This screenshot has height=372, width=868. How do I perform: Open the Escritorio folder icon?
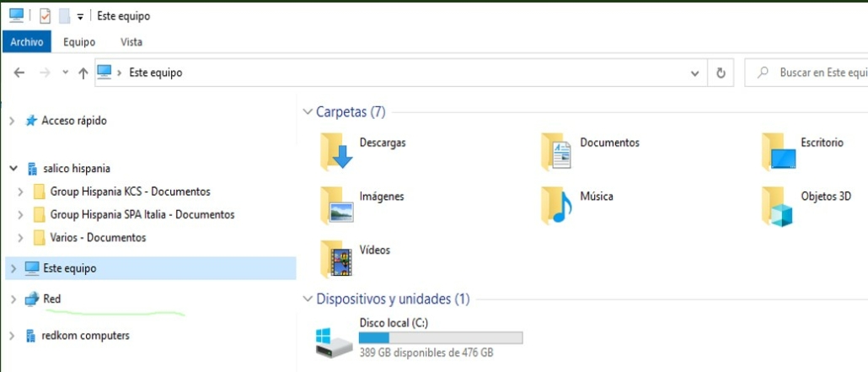point(779,151)
